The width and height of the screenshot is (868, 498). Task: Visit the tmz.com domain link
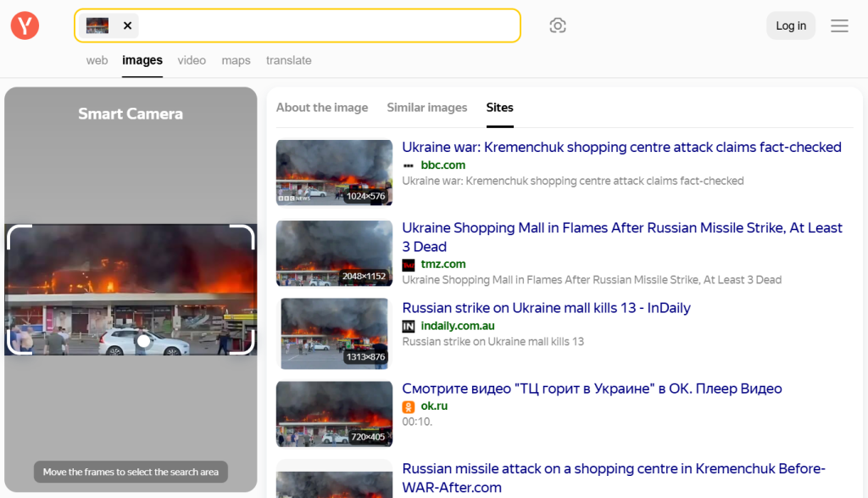[x=442, y=264]
